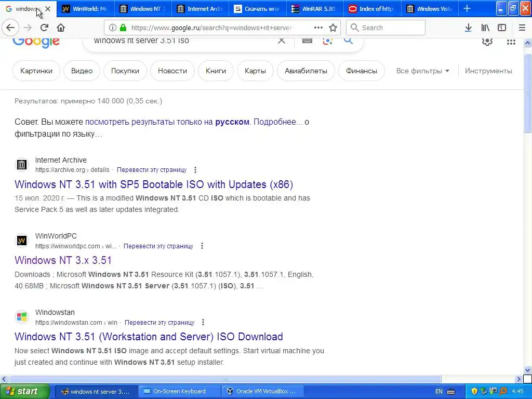Translate the WinWorldPC result page

(158, 246)
